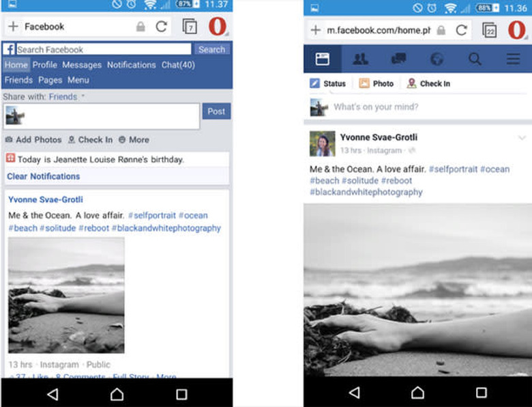Select Add Photos option
The height and width of the screenshot is (407, 532).
[x=33, y=139]
